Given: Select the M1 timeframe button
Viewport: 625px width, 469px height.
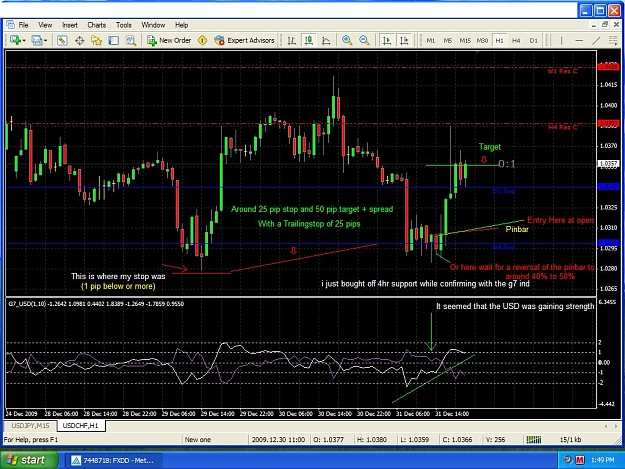Looking at the screenshot, I should tap(430, 41).
